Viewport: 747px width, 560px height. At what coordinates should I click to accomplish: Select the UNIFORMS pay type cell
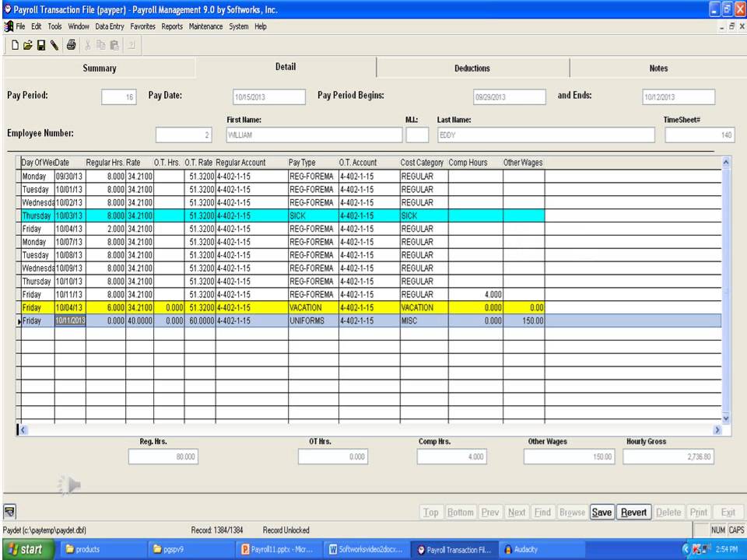(314, 321)
